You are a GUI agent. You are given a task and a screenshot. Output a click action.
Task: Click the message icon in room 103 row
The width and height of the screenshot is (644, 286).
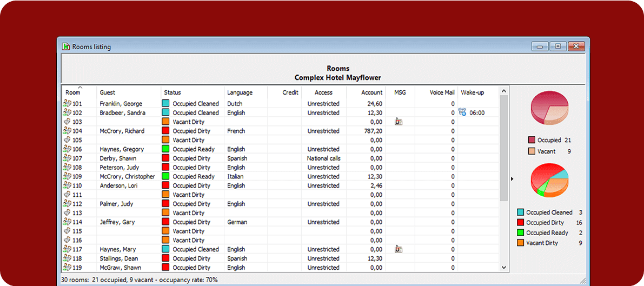(x=399, y=122)
